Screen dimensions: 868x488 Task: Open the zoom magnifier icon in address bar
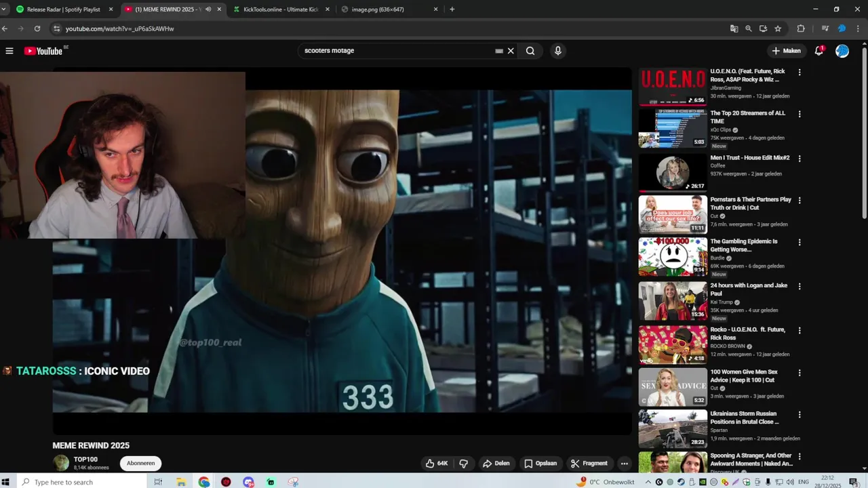click(x=749, y=28)
